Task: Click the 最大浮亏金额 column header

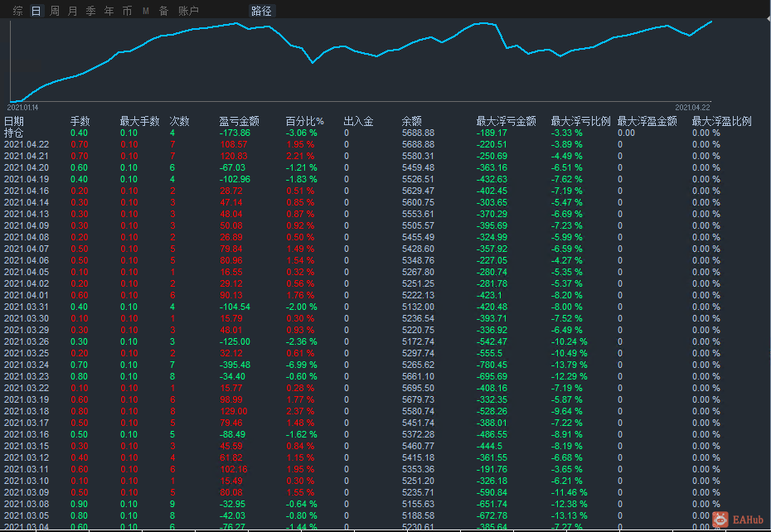Action: point(506,121)
